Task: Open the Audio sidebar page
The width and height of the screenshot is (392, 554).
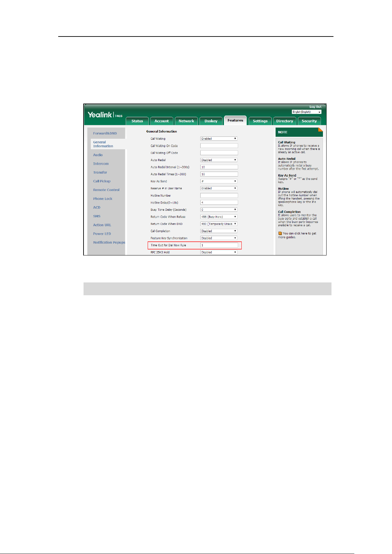Action: [x=98, y=155]
